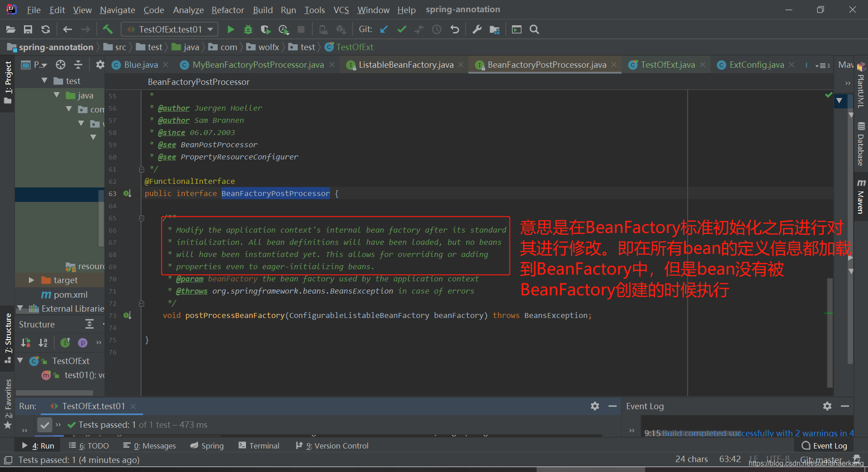The image size is (868, 472).
Task: Open 2: Favorites side panel
Action: (x=8, y=403)
